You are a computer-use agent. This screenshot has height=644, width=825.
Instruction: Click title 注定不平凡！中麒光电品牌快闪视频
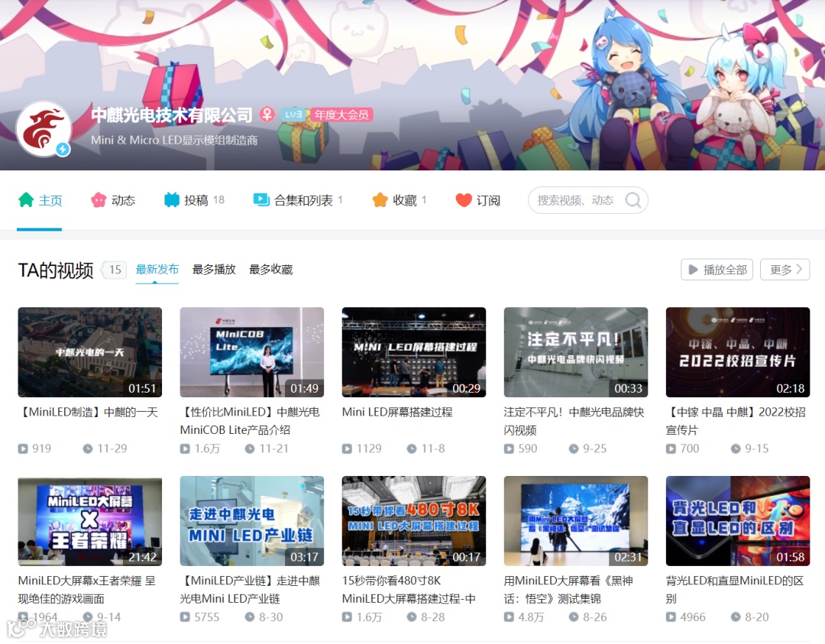click(x=574, y=421)
